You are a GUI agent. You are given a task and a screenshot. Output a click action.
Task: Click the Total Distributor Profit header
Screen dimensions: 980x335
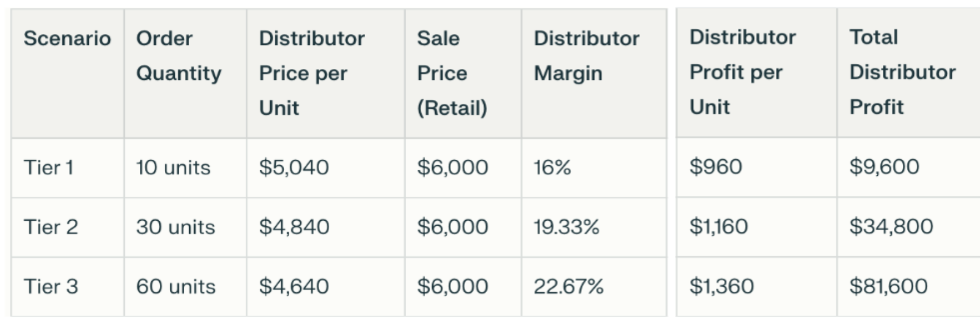pos(902,72)
